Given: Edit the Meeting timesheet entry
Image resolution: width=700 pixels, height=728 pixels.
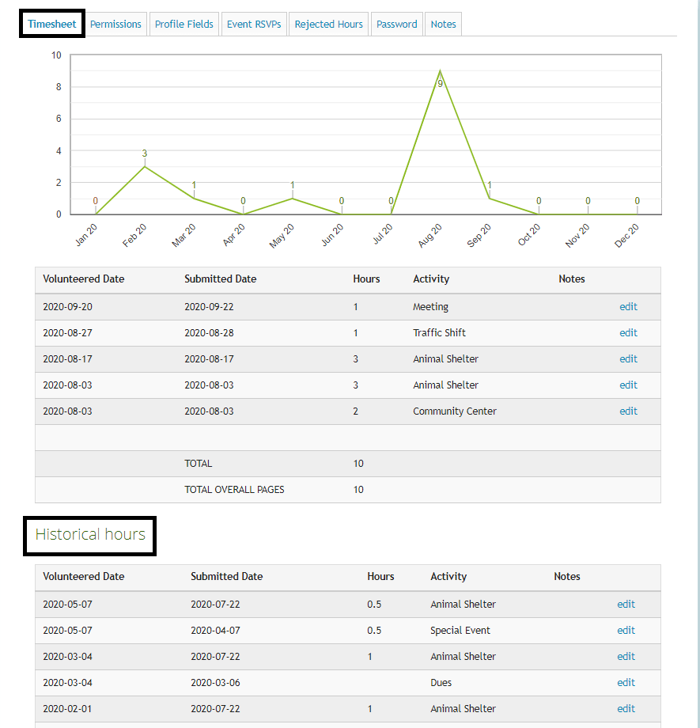Looking at the screenshot, I should pos(628,306).
